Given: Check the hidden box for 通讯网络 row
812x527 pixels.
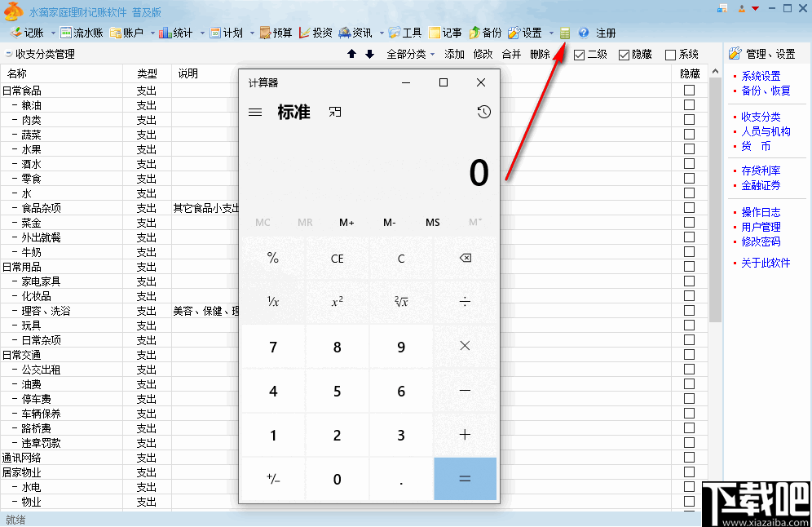Looking at the screenshot, I should [x=689, y=457].
